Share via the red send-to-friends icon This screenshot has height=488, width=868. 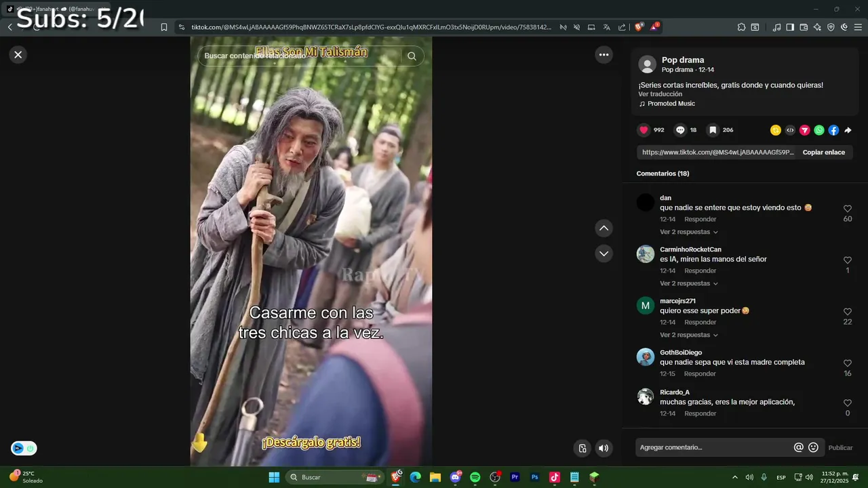click(805, 130)
